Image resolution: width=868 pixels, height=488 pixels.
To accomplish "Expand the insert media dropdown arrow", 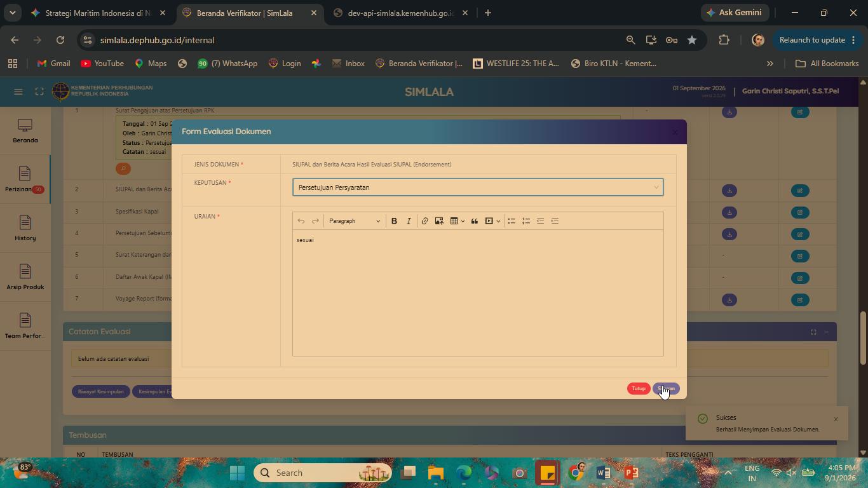I will coord(498,221).
